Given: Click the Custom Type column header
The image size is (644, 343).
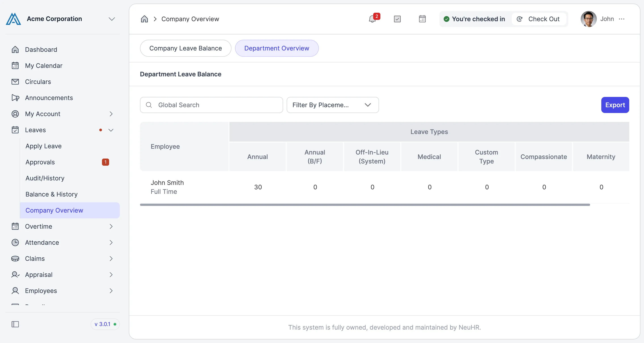Looking at the screenshot, I should [487, 157].
